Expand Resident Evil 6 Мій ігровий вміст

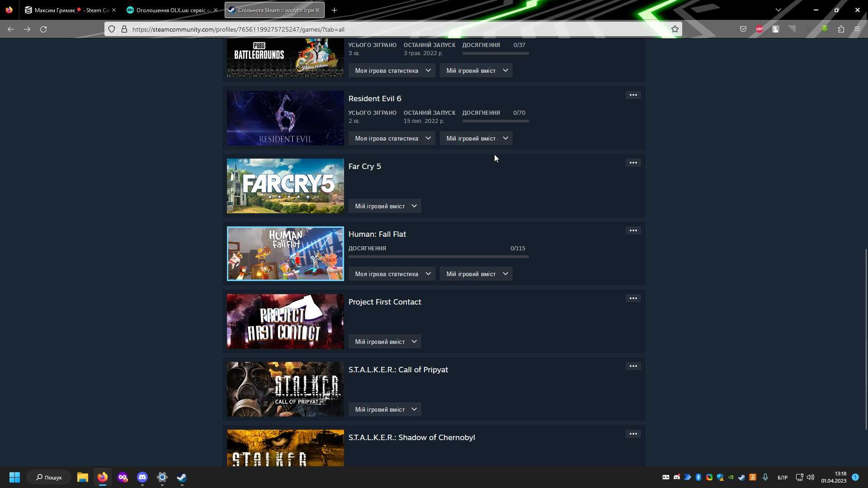(476, 138)
